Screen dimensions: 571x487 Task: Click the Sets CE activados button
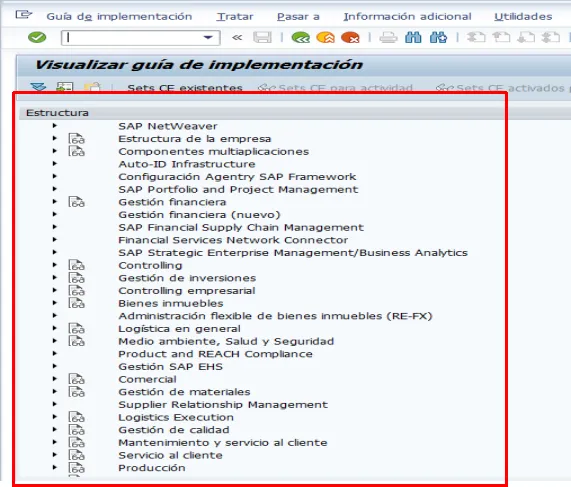(x=502, y=88)
